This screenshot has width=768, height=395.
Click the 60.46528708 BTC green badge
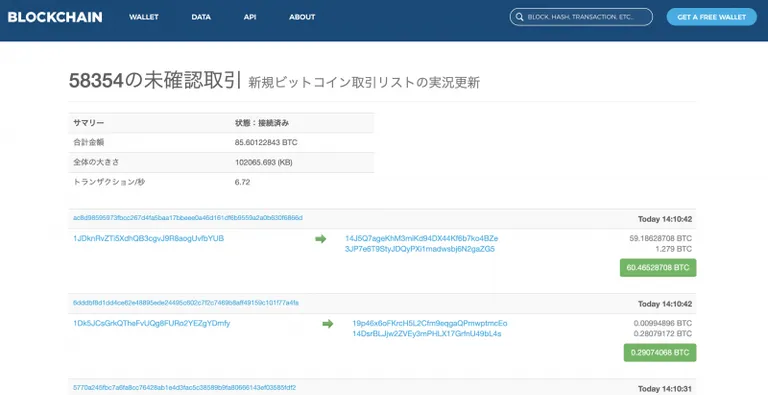(x=658, y=268)
